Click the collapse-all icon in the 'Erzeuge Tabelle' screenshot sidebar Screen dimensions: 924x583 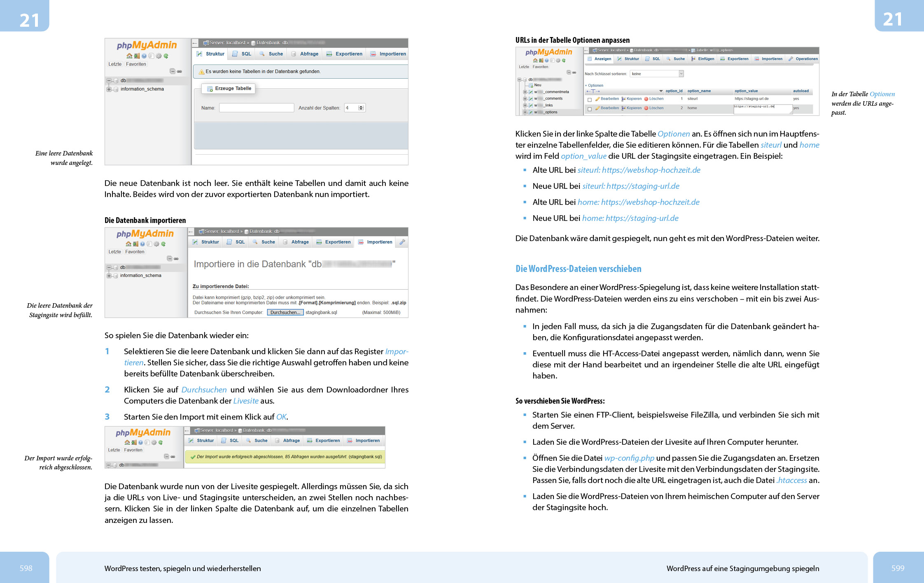(173, 71)
